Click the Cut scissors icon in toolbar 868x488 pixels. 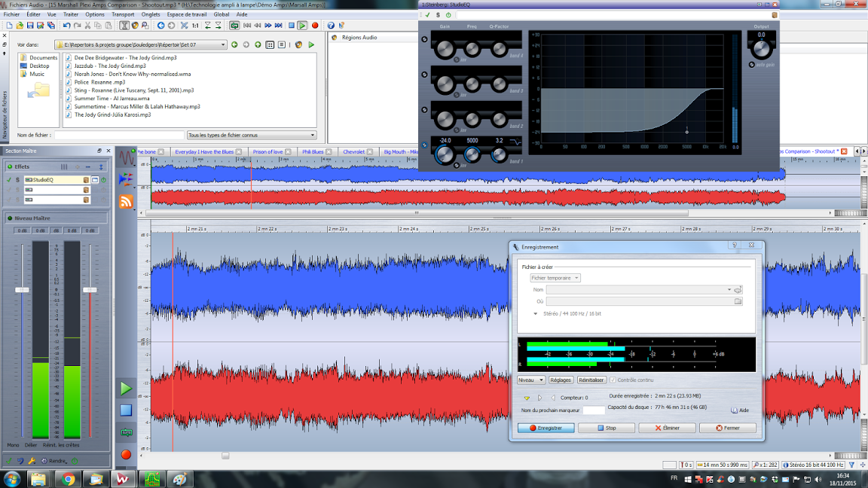(87, 26)
